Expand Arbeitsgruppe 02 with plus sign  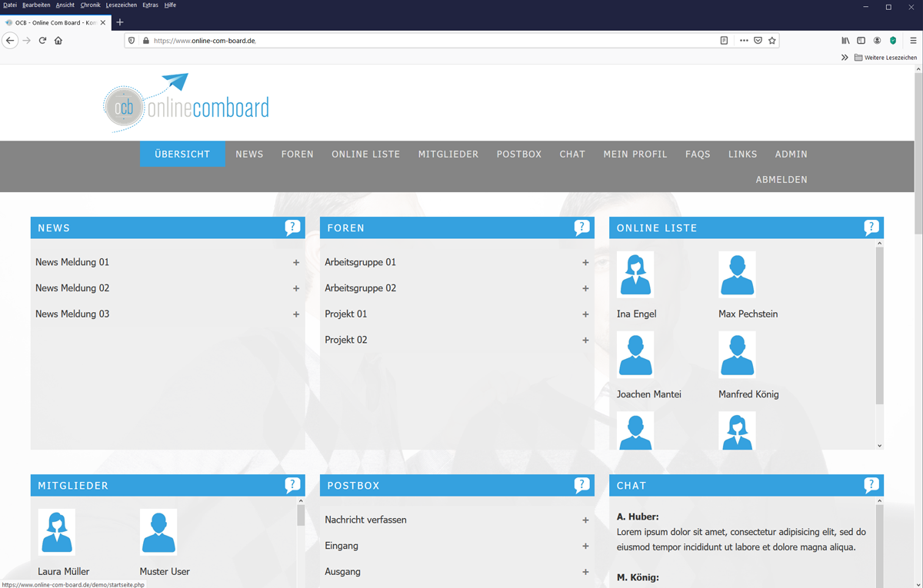pos(585,289)
